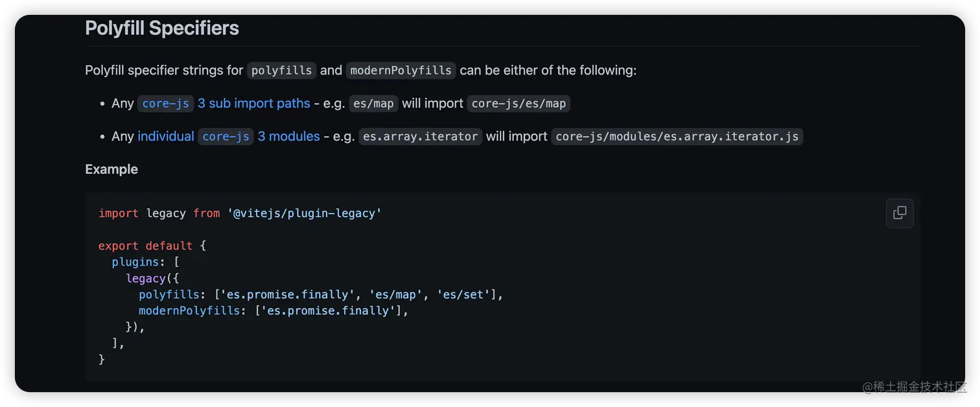
Task: Click 'core-js/modules/es.array.iterator.js' inline code
Action: (677, 137)
